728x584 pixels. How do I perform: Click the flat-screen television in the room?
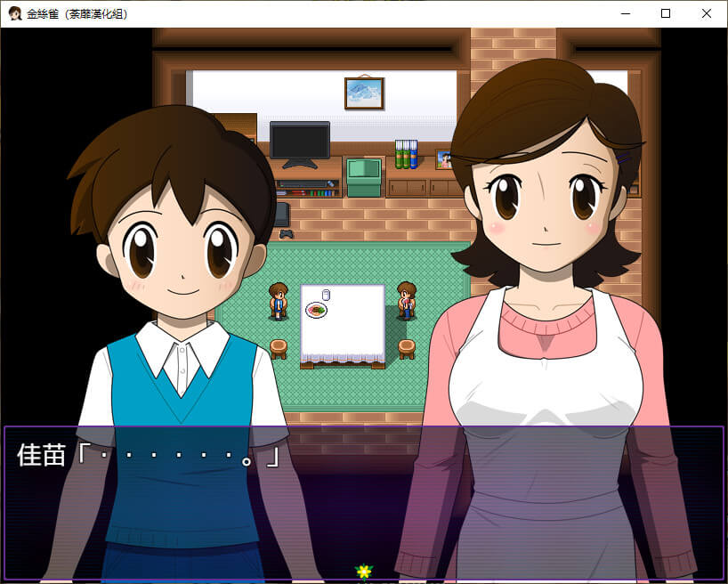tap(300, 142)
